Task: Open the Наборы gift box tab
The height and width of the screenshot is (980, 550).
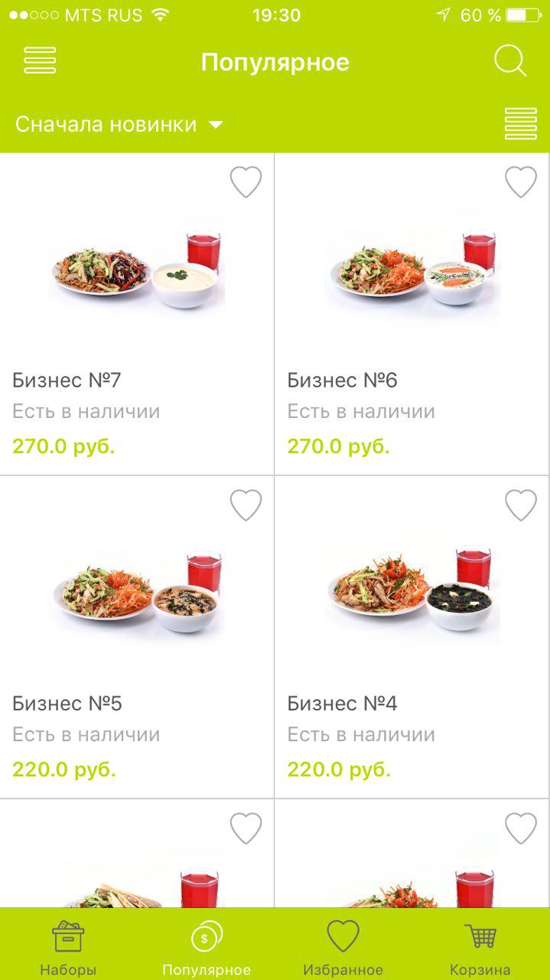Action: point(68,946)
